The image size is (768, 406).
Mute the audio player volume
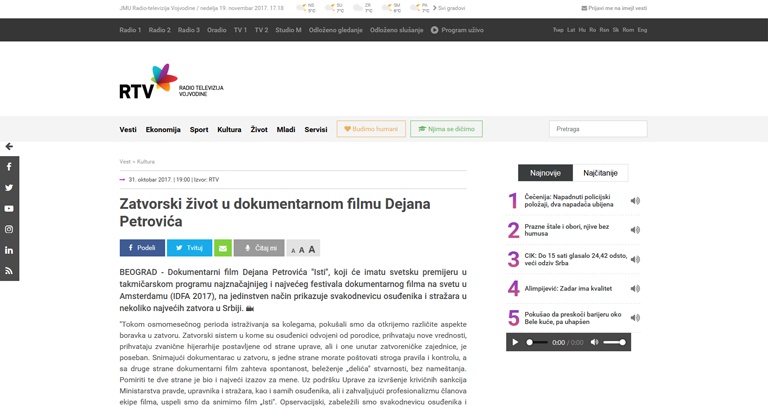594,342
